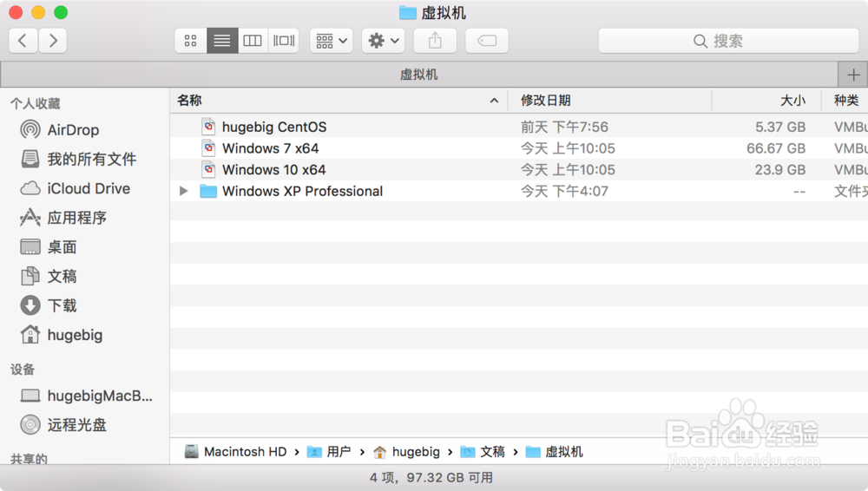Open the gear action menu
868x491 pixels.
click(x=383, y=41)
